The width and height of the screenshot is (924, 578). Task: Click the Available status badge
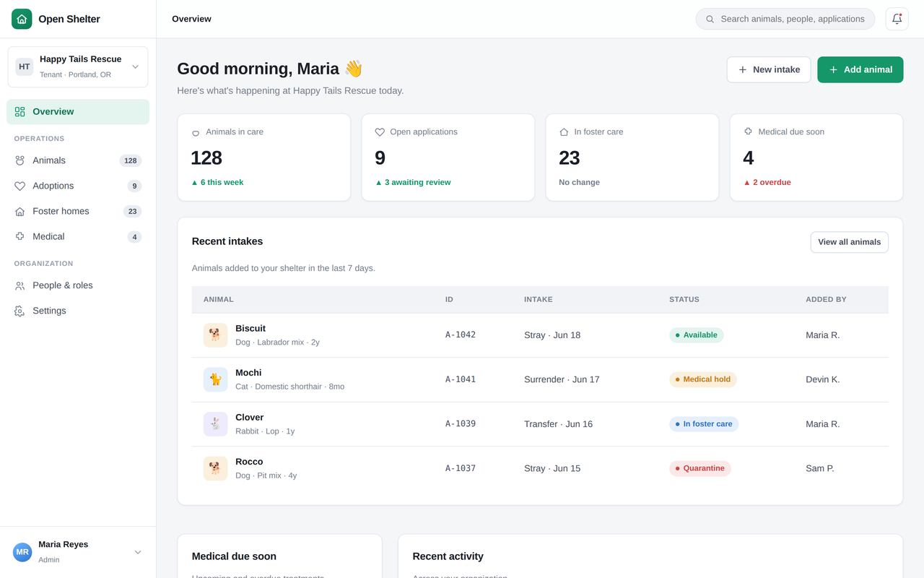(x=697, y=335)
